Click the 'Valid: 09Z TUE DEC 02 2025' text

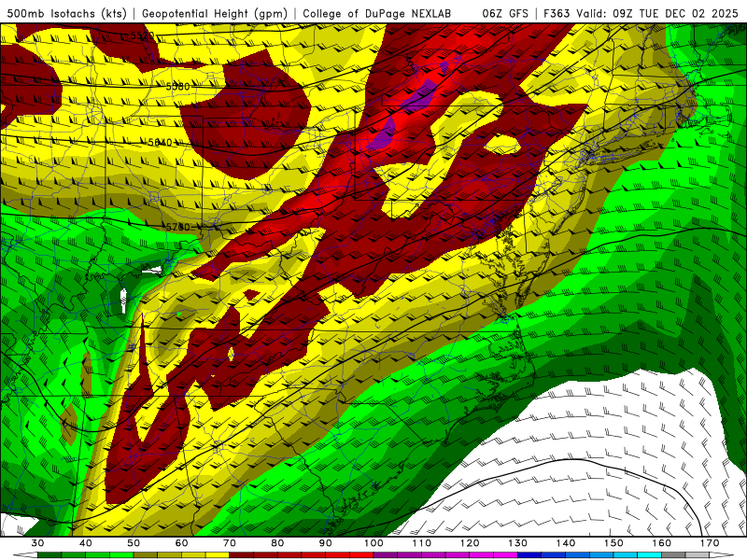657,13
